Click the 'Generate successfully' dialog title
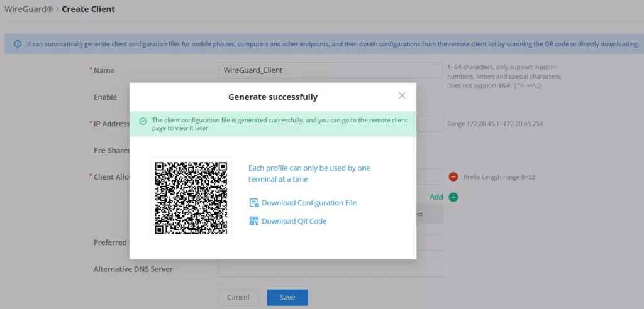The height and width of the screenshot is (309, 644). 273,97
